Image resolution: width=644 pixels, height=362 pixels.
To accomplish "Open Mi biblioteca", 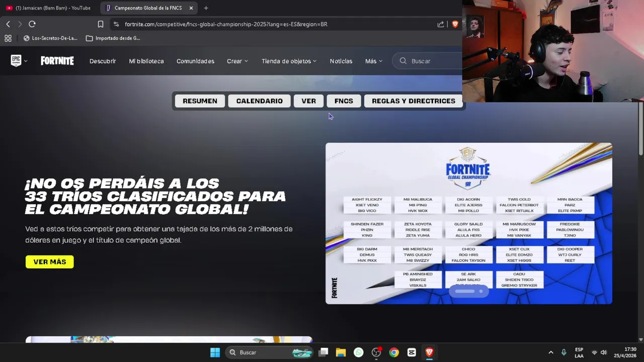I will [146, 61].
